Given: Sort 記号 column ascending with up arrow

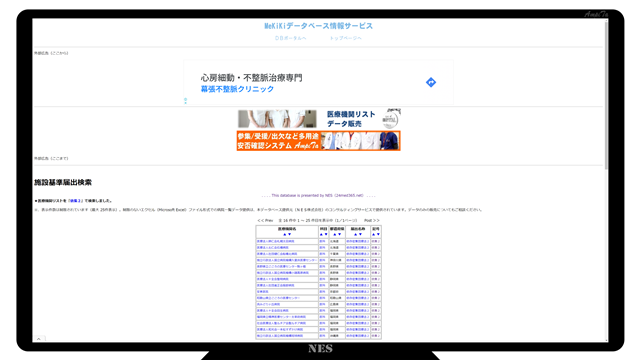Looking at the screenshot, I should [373, 234].
